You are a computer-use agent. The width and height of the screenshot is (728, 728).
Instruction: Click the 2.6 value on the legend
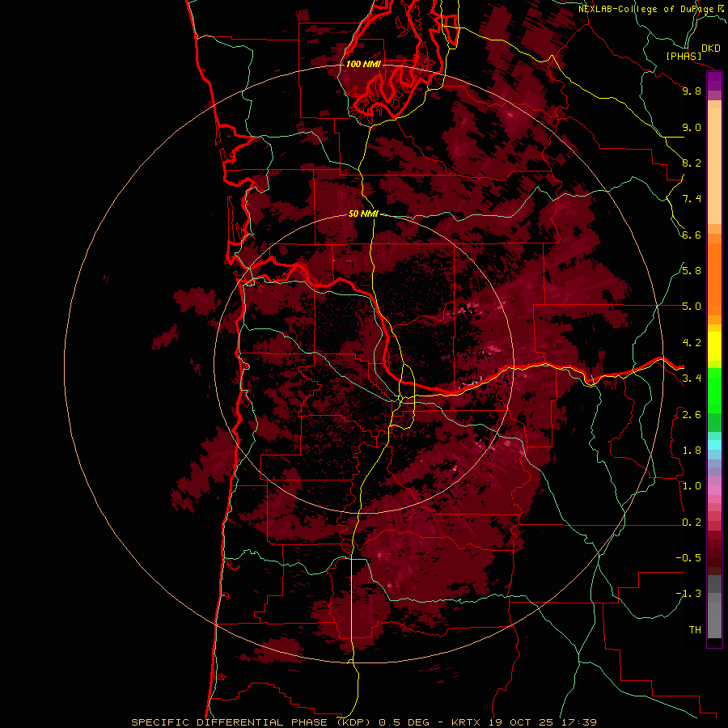click(692, 415)
